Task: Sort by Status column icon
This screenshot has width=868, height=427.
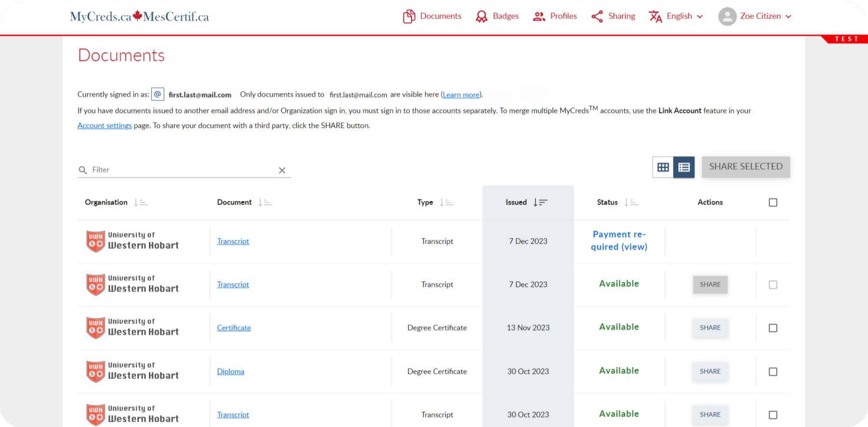Action: [631, 202]
